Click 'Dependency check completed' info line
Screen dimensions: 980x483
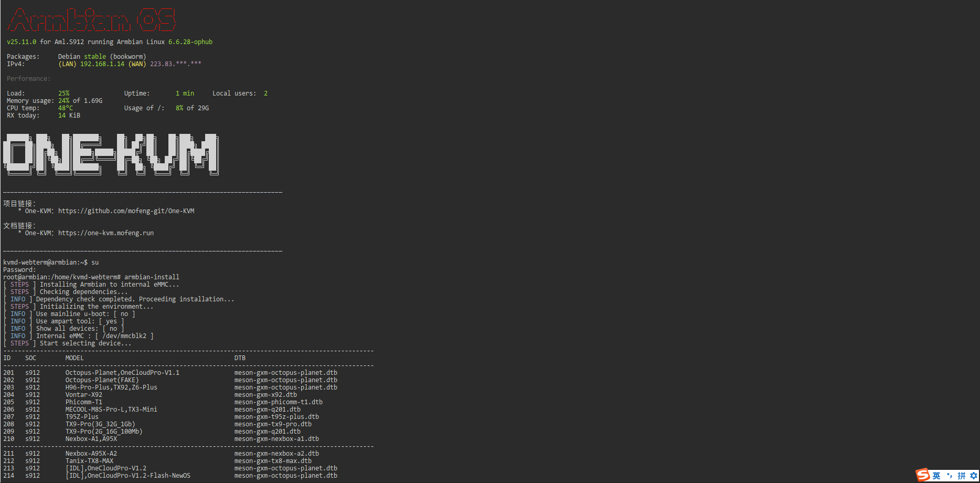coord(119,299)
